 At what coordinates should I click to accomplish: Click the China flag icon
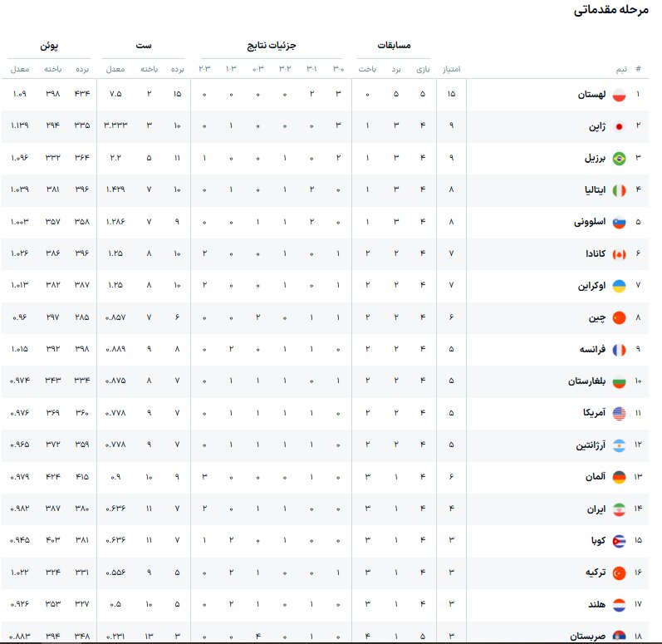pos(619,318)
